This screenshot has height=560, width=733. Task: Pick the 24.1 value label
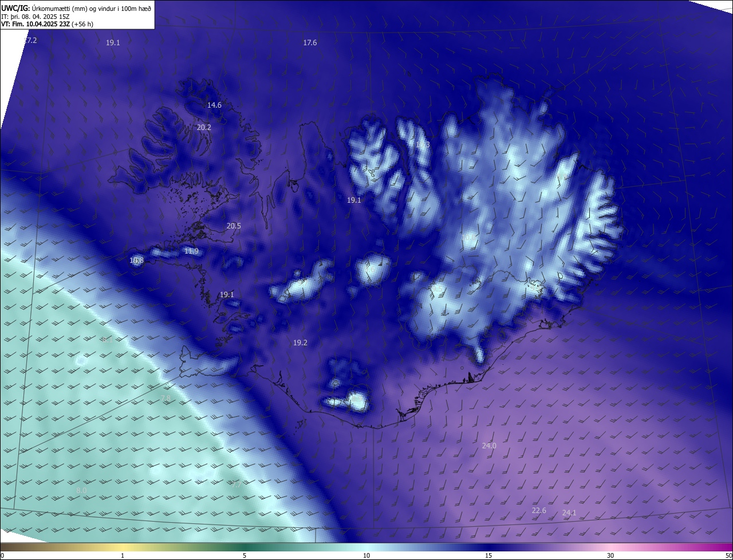click(x=569, y=513)
